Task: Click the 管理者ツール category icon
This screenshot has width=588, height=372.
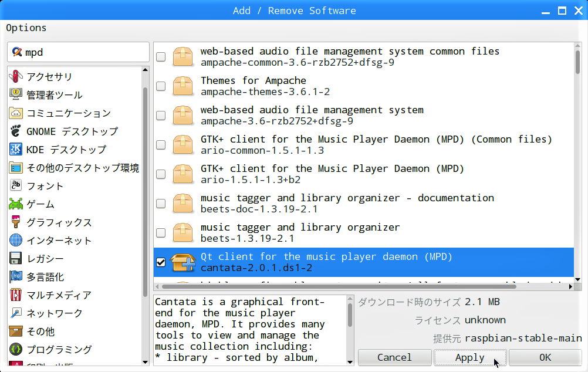Action: pyautogui.click(x=15, y=94)
